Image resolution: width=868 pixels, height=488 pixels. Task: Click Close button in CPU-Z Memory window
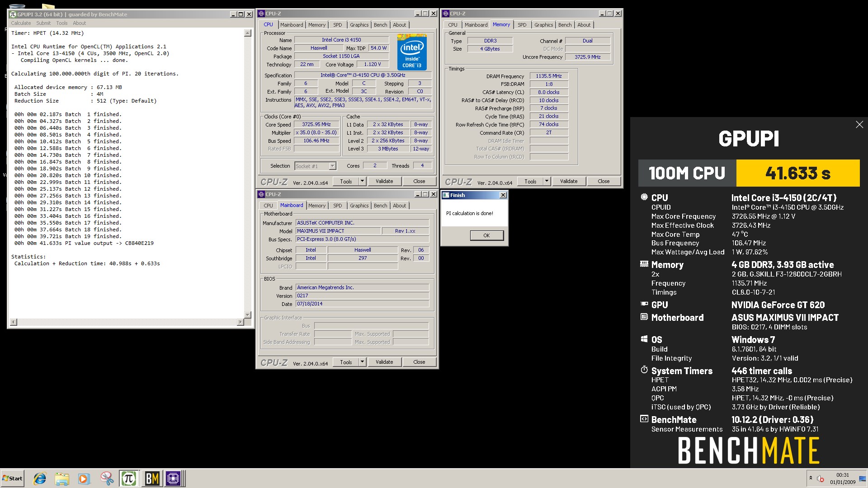point(604,181)
